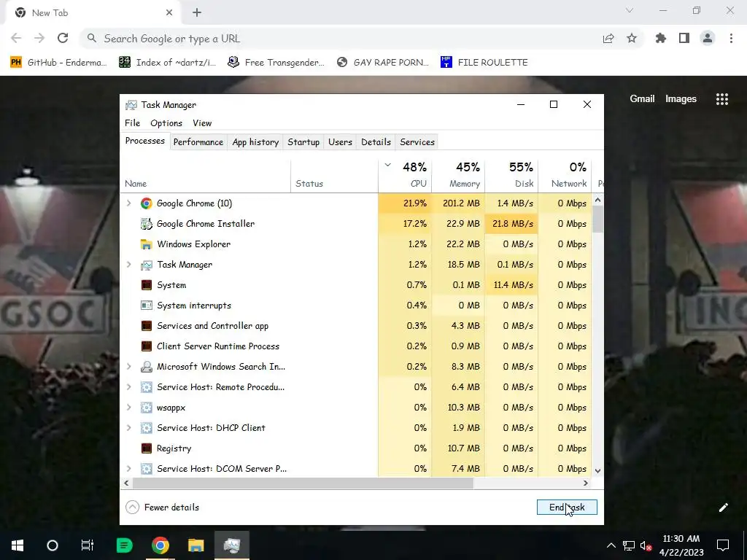The width and height of the screenshot is (747, 560).
Task: Expand the Task Manager process row
Action: coord(128,264)
